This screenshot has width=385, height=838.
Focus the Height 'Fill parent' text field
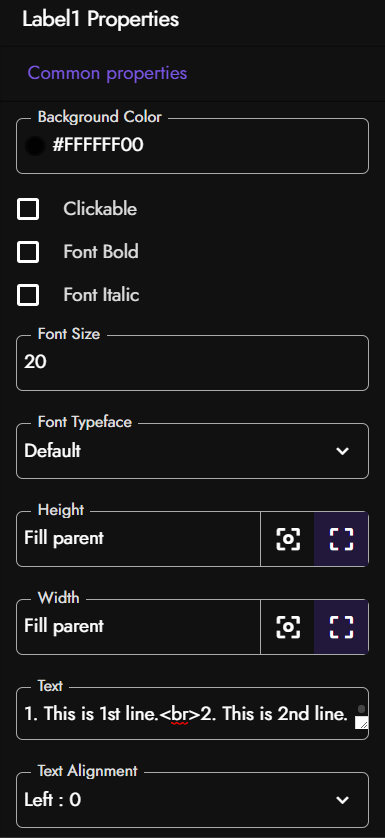click(x=138, y=539)
